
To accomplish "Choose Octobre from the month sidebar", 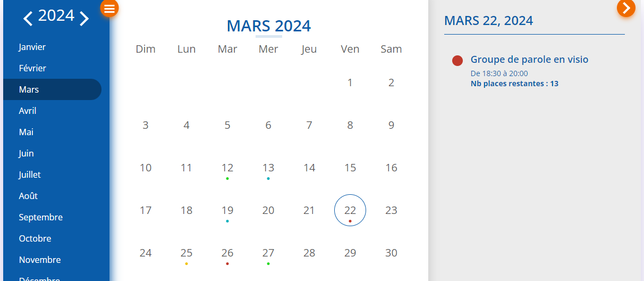I will point(35,238).
